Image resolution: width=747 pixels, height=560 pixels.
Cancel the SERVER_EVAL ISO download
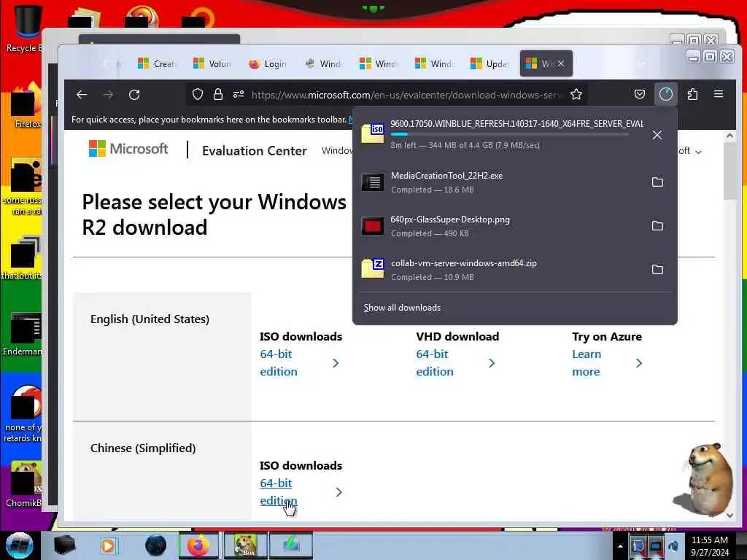click(657, 135)
